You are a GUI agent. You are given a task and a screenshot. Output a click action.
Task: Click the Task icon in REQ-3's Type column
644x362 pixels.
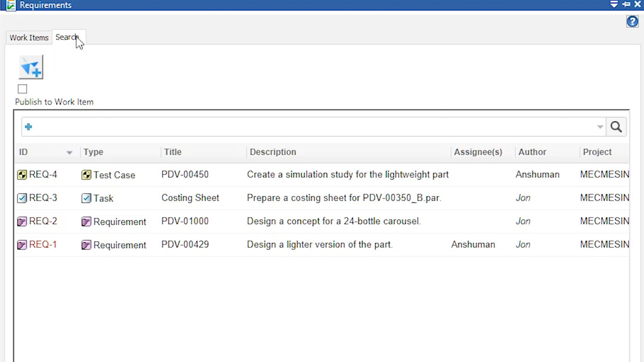point(86,198)
